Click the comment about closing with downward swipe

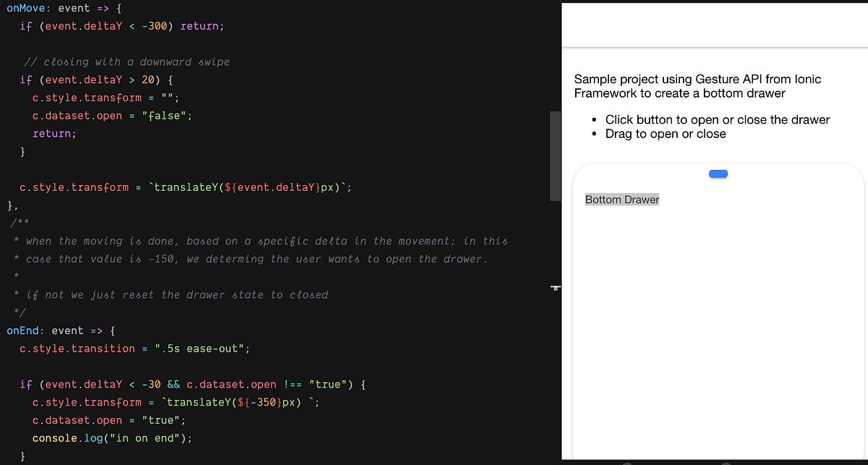tap(127, 61)
